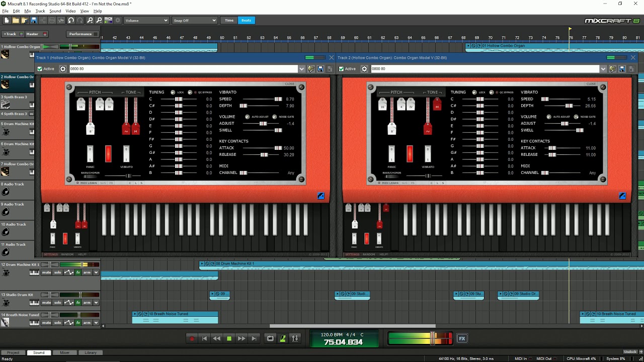Open the Snap Off dropdown
Screen dimensions: 644x362
(x=194, y=21)
